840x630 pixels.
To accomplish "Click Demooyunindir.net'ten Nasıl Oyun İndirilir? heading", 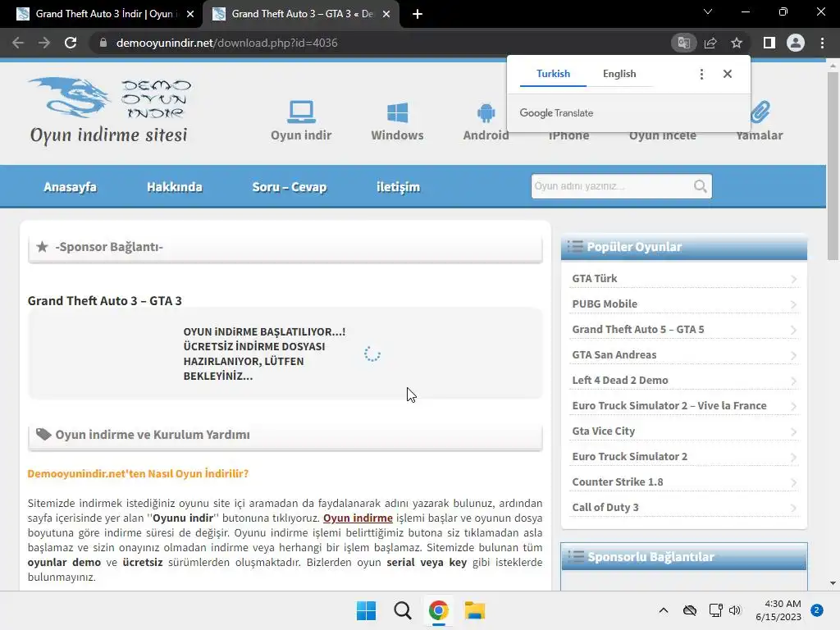I will (x=138, y=473).
